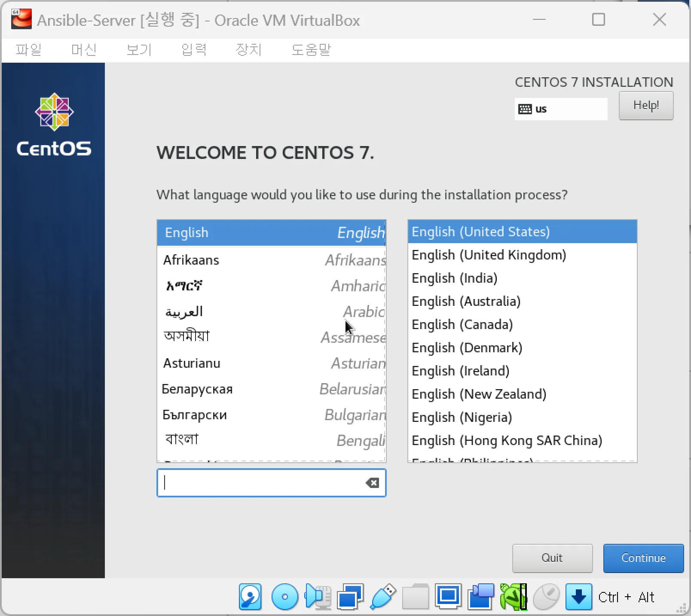Select Arabic in the language list
Screen dimensions: 691x616
click(271, 311)
